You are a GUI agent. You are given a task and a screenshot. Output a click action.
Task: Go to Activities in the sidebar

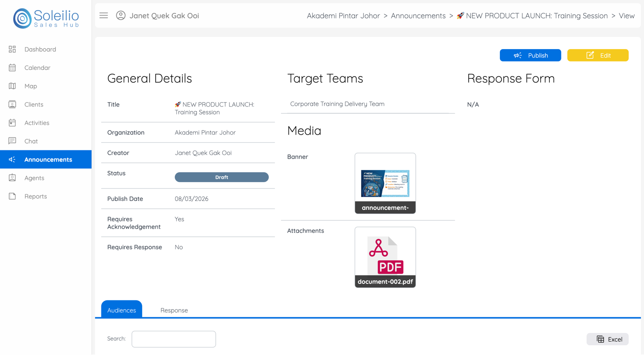(37, 123)
